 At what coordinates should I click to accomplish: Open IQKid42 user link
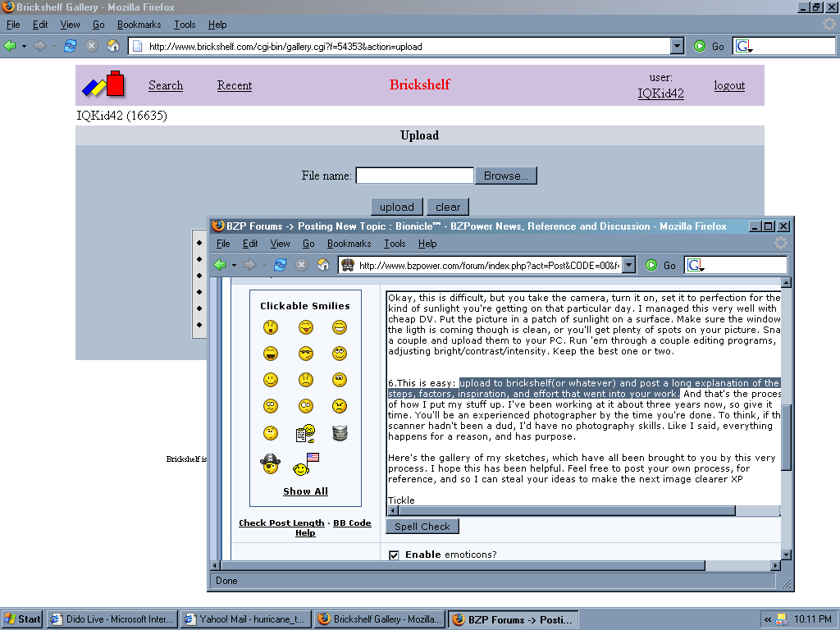pos(660,94)
